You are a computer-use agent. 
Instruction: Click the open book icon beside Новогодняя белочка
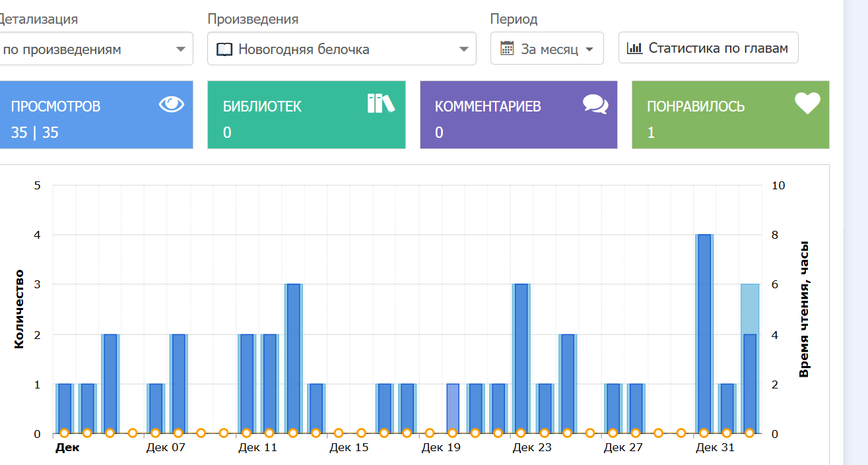tap(224, 49)
